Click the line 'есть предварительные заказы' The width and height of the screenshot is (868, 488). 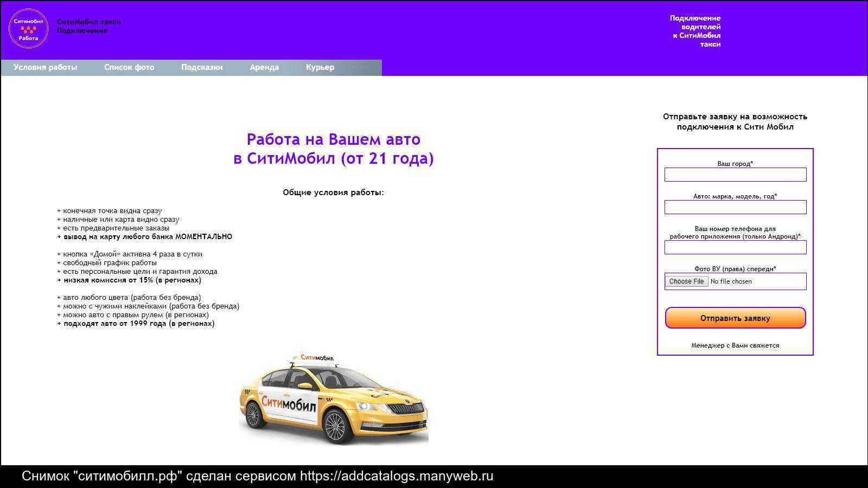(x=116, y=228)
